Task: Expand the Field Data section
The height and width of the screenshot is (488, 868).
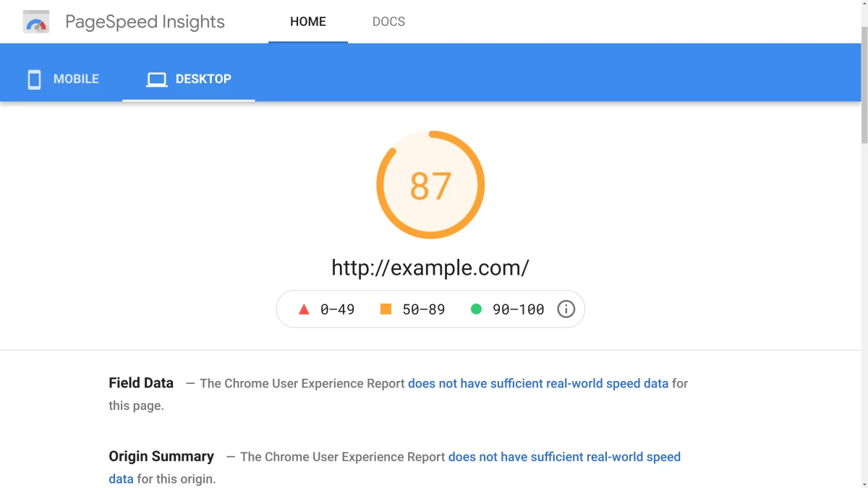Action: pos(140,382)
